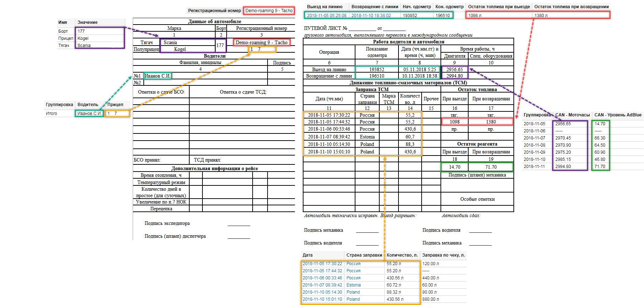Select Scania in the form's Тягач row
Image resolution: width=644 pixels, height=305 pixels.
pos(170,42)
